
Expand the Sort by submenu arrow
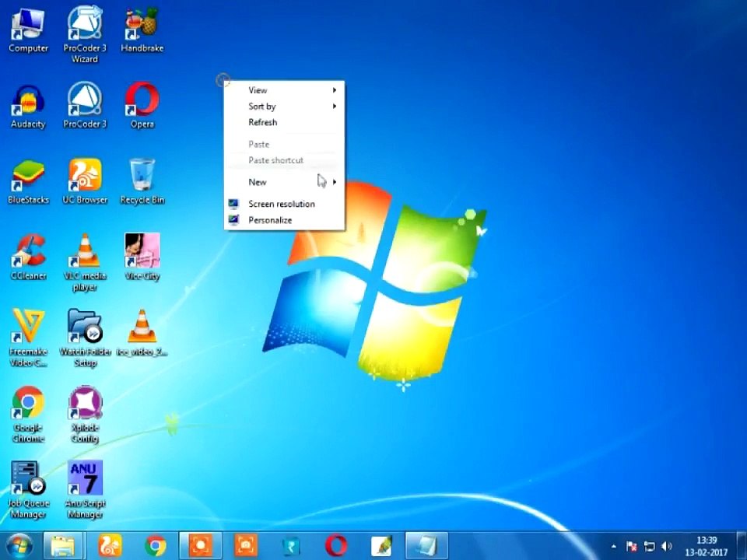(335, 107)
